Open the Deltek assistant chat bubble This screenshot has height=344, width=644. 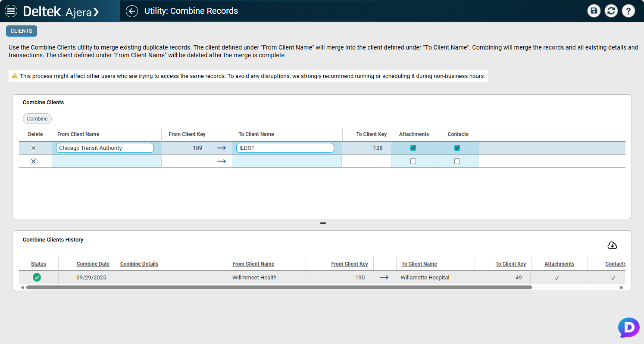click(628, 328)
